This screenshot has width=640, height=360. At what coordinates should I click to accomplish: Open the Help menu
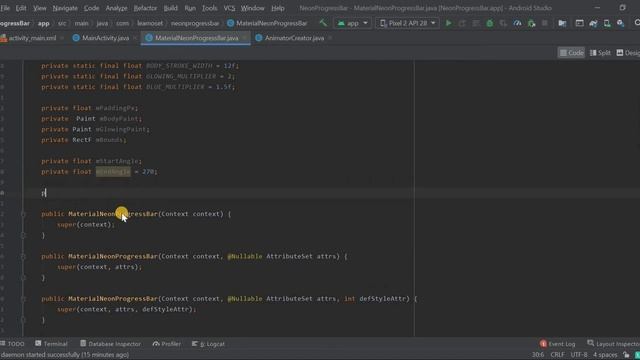pos(278,8)
